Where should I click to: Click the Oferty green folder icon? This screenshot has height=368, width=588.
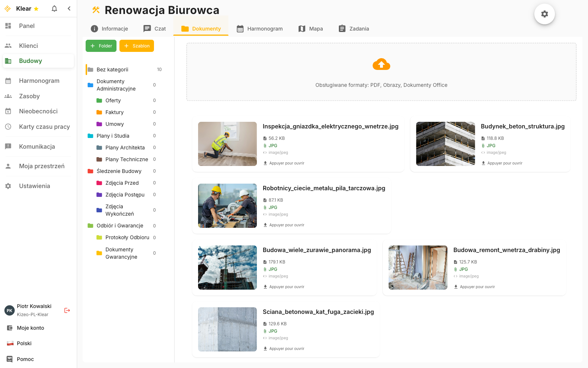(x=99, y=100)
